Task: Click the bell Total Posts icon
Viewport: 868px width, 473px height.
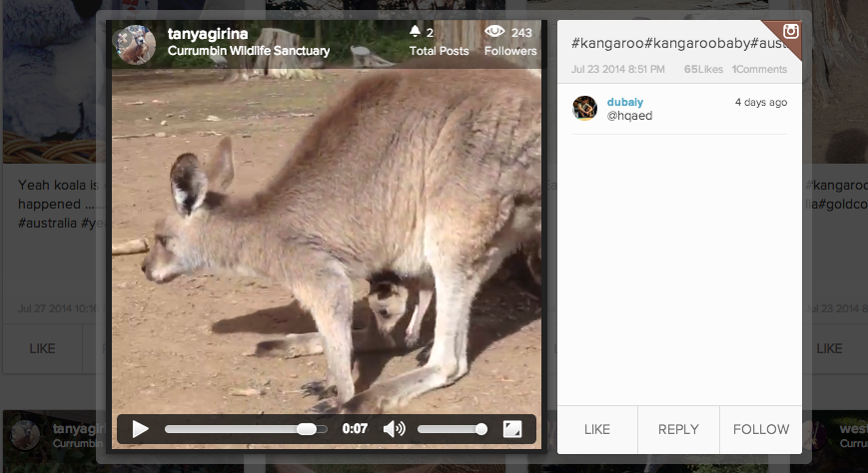Action: (x=415, y=31)
